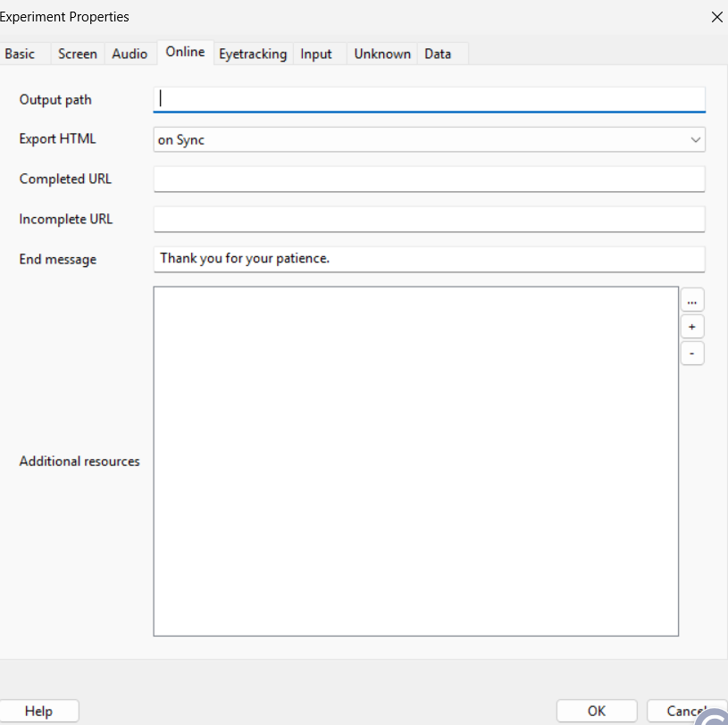Remove a resource with the minus button
The width and height of the screenshot is (728, 725).
pos(692,354)
